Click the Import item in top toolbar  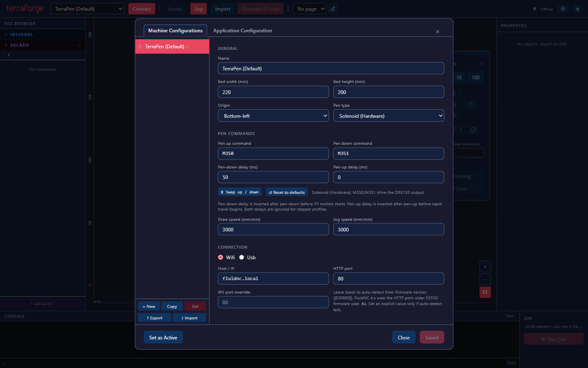click(x=223, y=9)
